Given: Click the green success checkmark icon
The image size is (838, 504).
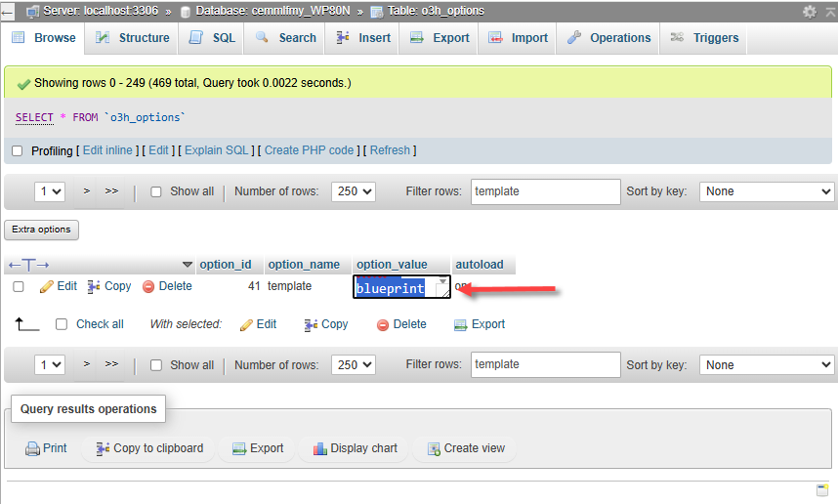Looking at the screenshot, I should point(23,84).
